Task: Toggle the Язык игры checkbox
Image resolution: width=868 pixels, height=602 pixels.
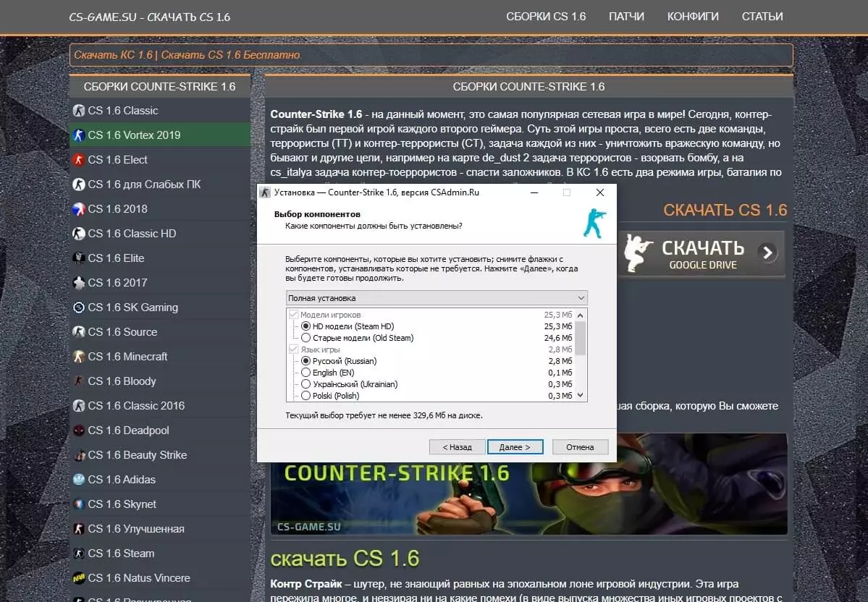Action: (293, 349)
